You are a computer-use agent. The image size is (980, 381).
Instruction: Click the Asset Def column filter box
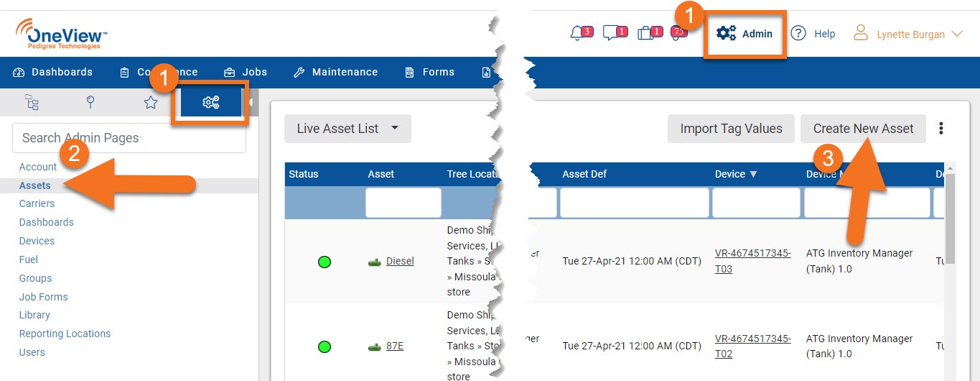pyautogui.click(x=635, y=203)
